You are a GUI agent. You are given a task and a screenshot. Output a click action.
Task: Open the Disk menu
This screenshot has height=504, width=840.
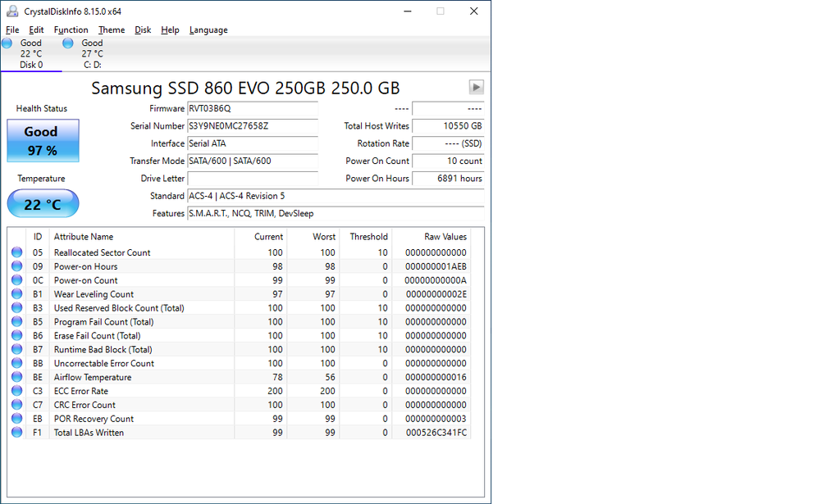tap(143, 30)
